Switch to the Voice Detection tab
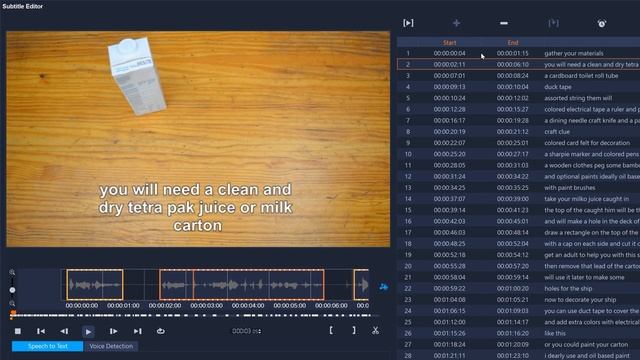This screenshot has height=360, width=640. (x=111, y=346)
